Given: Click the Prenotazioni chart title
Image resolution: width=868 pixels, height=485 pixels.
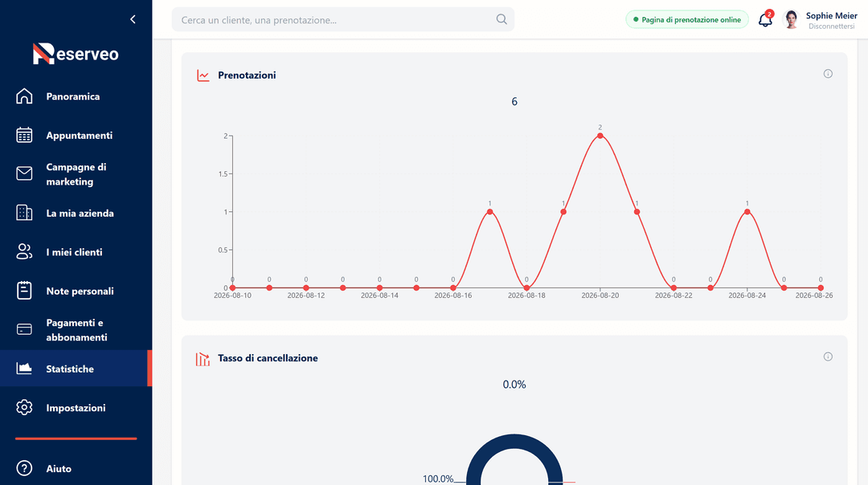Looking at the screenshot, I should (x=247, y=75).
